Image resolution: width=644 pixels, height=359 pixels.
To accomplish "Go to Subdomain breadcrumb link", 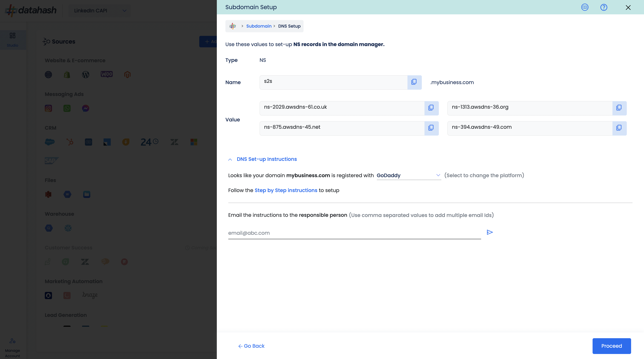I will pyautogui.click(x=259, y=26).
